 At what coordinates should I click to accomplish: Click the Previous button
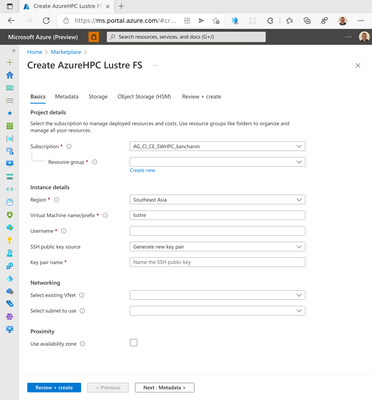[x=108, y=388]
